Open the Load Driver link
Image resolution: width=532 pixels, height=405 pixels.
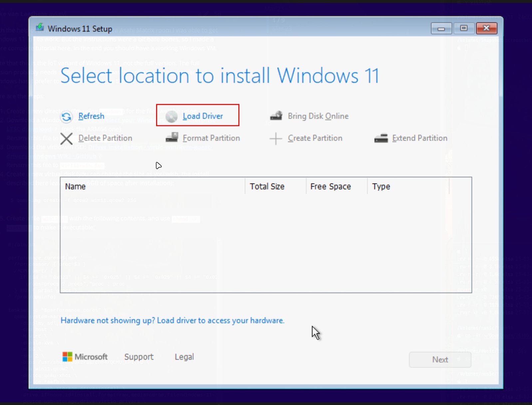(x=203, y=116)
